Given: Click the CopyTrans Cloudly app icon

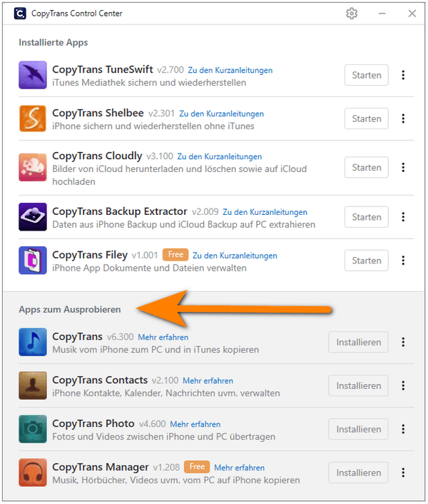Looking at the screenshot, I should point(32,168).
